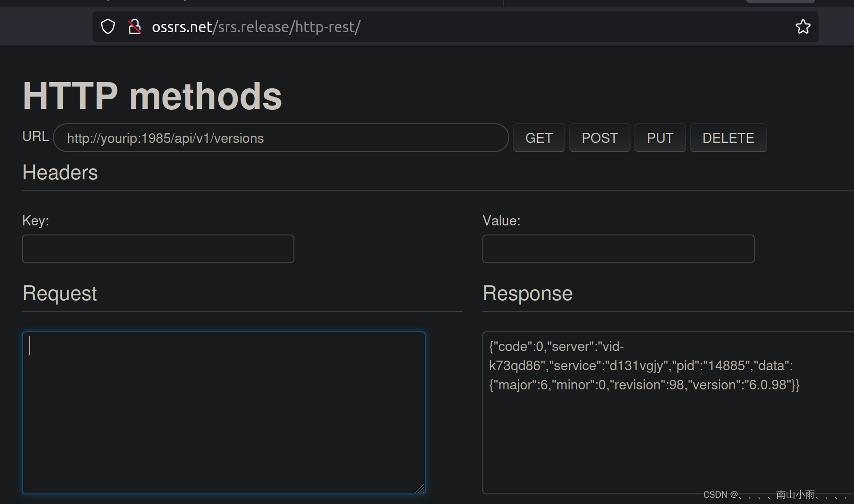Click the ossrs.net address bar URL
The width and height of the screenshot is (854, 504).
coord(256,27)
